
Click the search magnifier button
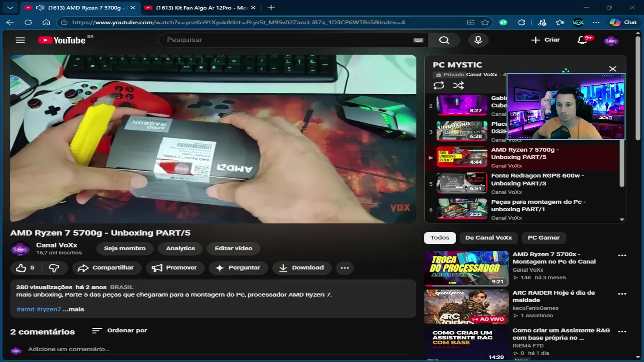[444, 40]
